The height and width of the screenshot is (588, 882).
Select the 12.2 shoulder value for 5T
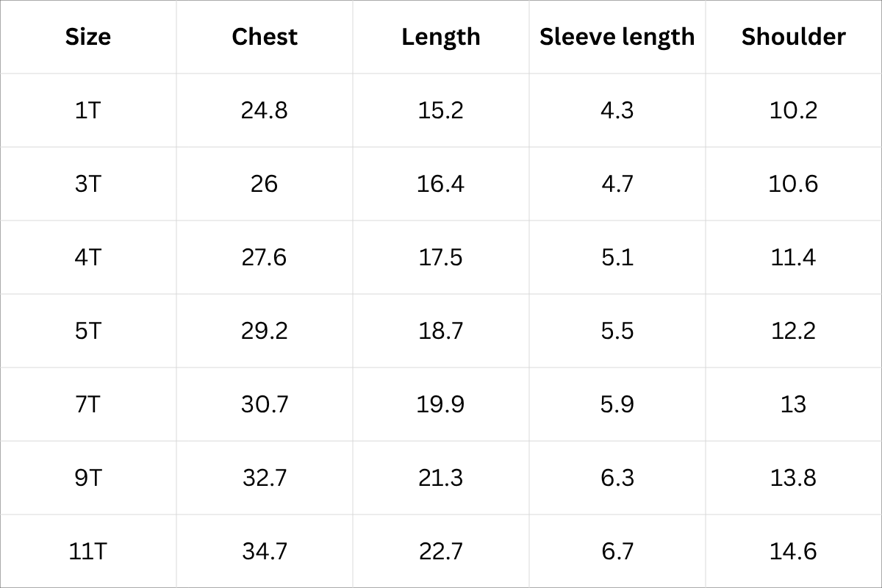(793, 331)
